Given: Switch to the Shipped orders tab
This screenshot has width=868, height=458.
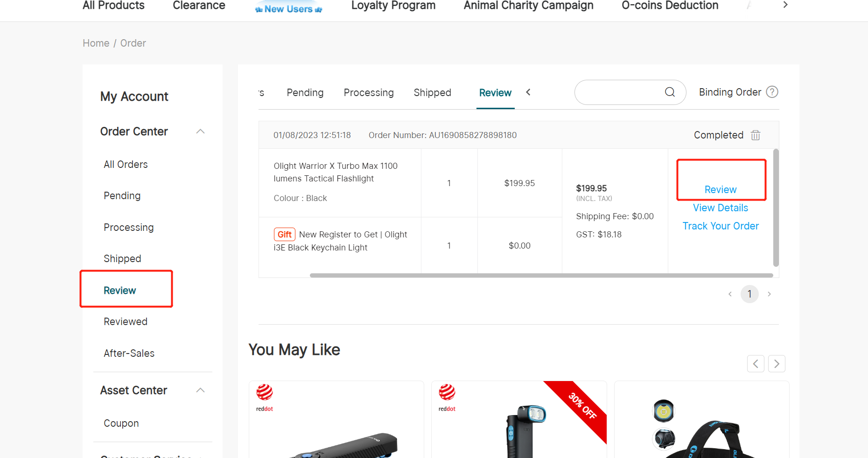Looking at the screenshot, I should pos(432,93).
